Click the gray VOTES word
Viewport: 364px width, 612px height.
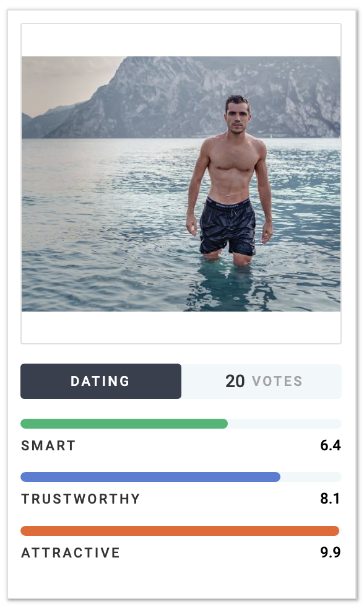[277, 382]
